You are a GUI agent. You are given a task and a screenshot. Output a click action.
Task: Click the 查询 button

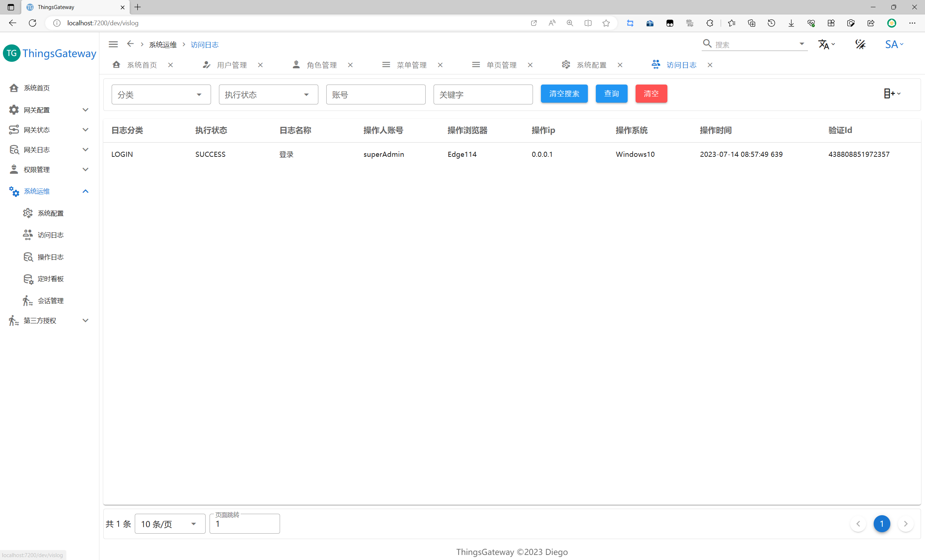coord(611,94)
